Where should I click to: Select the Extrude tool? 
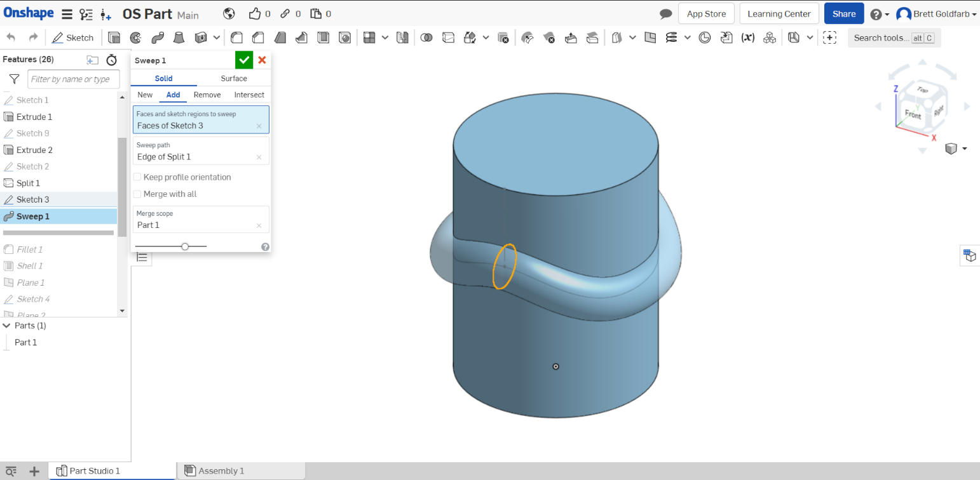[x=115, y=37]
